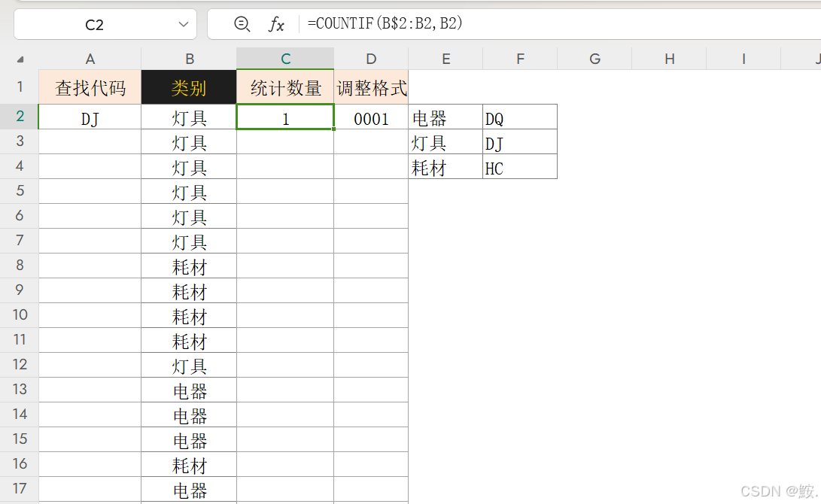Screen dimensions: 821x504
Task: Select column G header
Action: pos(594,59)
